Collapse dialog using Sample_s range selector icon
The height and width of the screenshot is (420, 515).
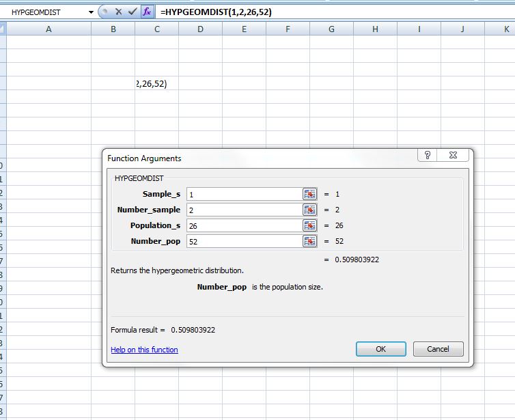tap(310, 194)
